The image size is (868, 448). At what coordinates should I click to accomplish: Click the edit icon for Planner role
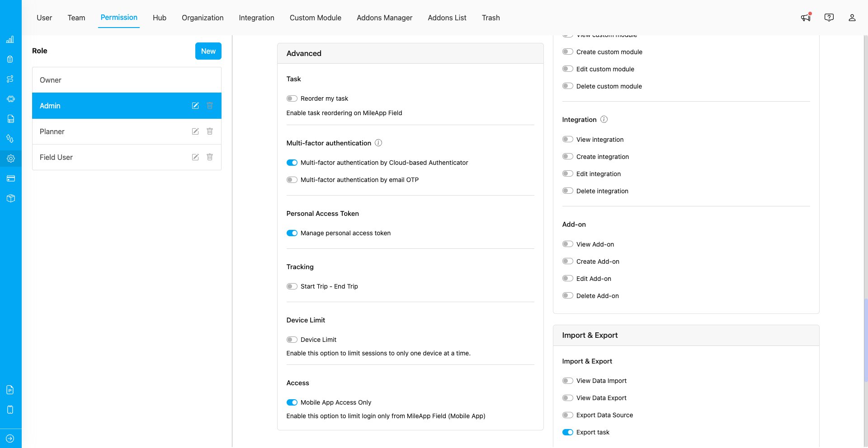coord(195,131)
